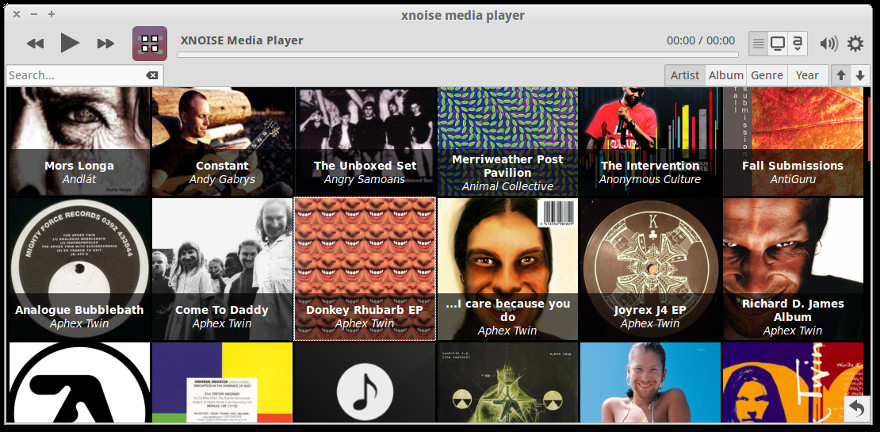Open the album with smiling man on blue
Image resolution: width=880 pixels, height=432 pixels.
pyautogui.click(x=650, y=382)
